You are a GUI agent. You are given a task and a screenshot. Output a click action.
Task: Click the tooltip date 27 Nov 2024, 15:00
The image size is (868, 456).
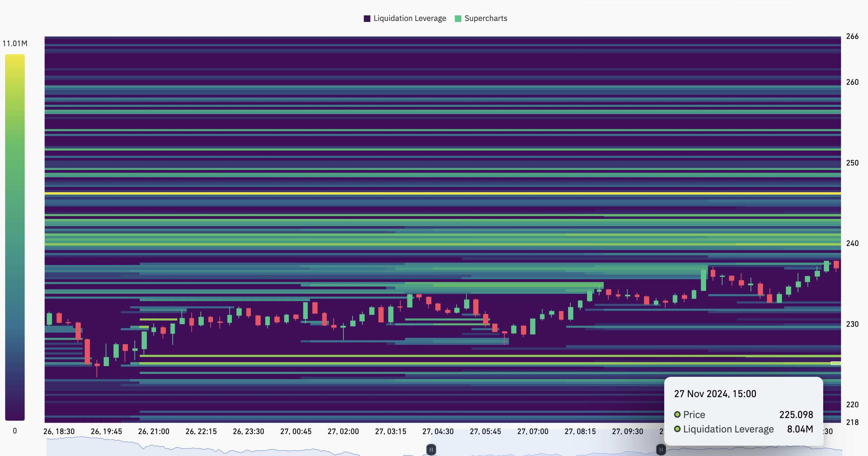pyautogui.click(x=715, y=394)
